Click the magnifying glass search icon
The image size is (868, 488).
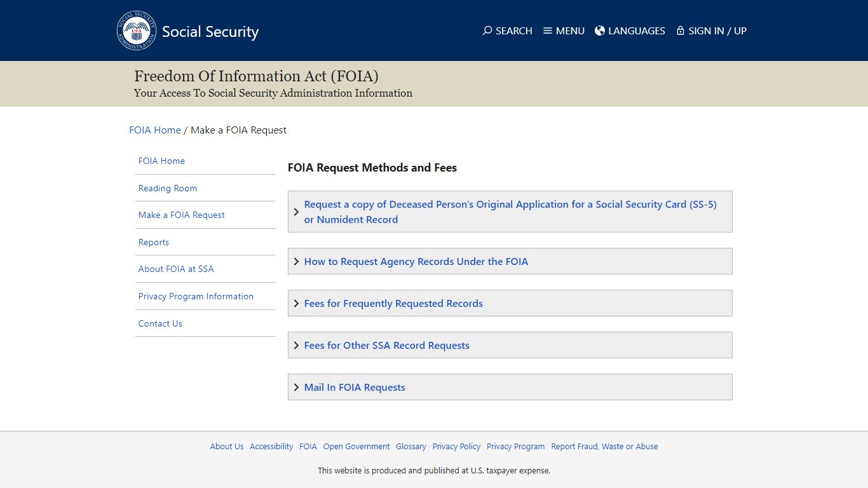point(487,30)
